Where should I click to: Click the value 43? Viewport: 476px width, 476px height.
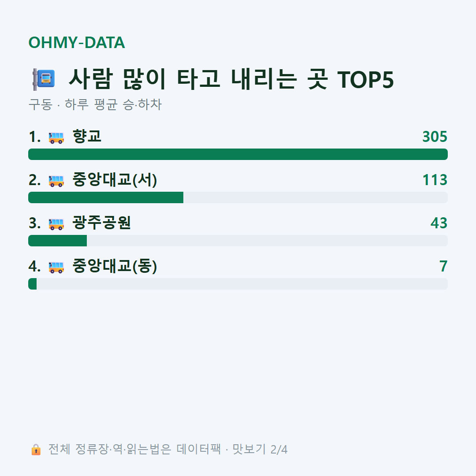439,223
